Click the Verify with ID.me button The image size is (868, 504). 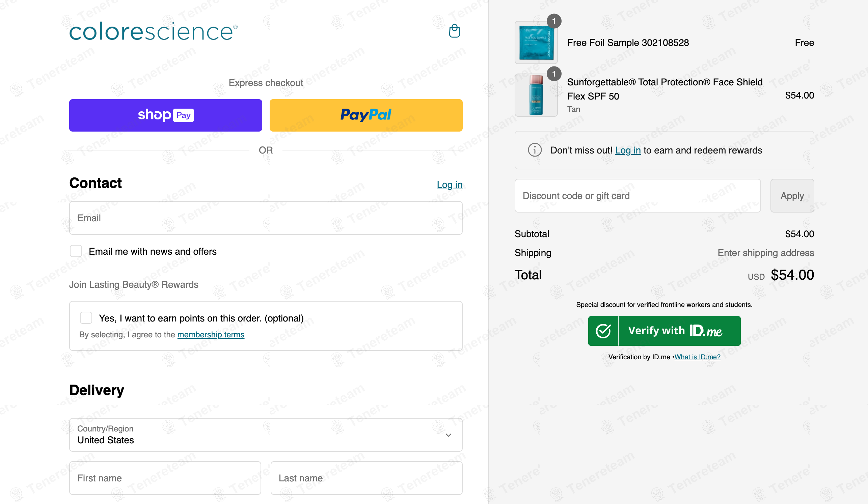point(664,331)
